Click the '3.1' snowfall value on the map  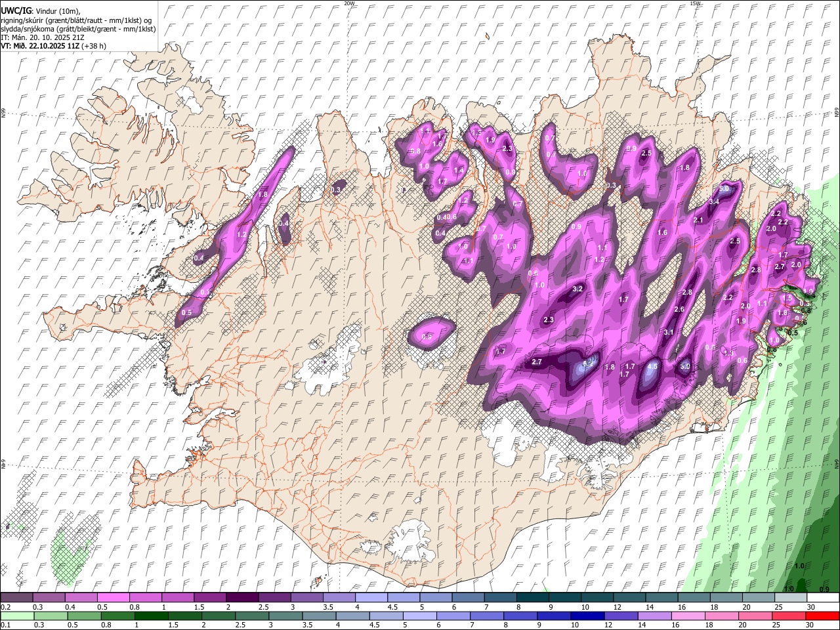pos(669,333)
